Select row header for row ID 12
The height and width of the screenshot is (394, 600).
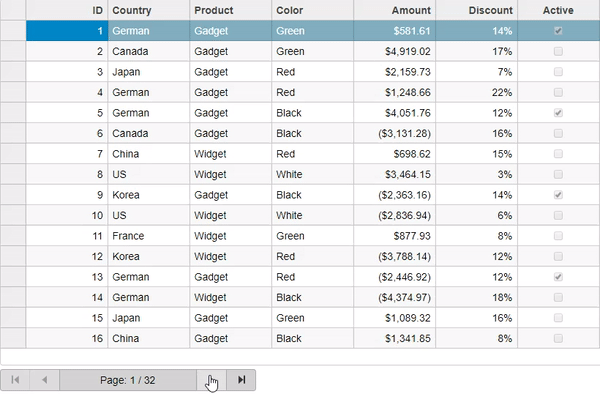(13, 256)
